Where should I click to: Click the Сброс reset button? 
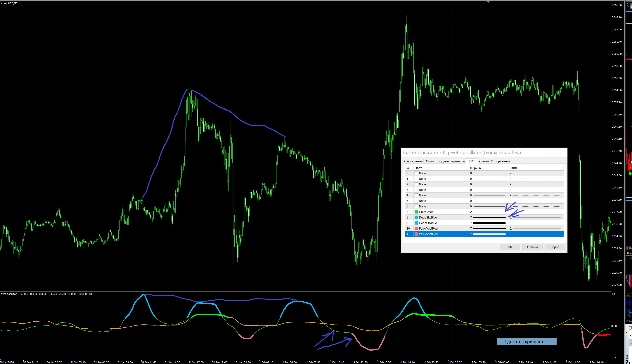tap(555, 247)
